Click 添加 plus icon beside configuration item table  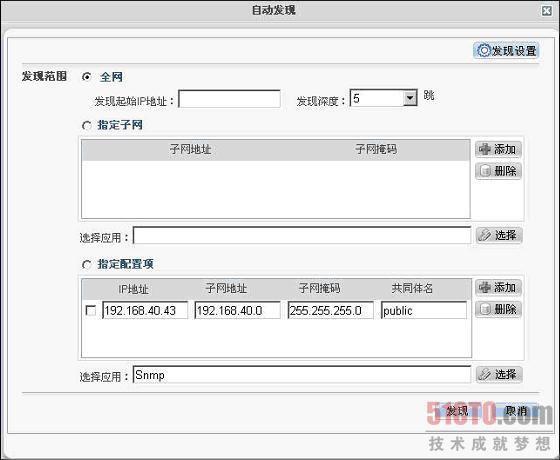coord(498,288)
